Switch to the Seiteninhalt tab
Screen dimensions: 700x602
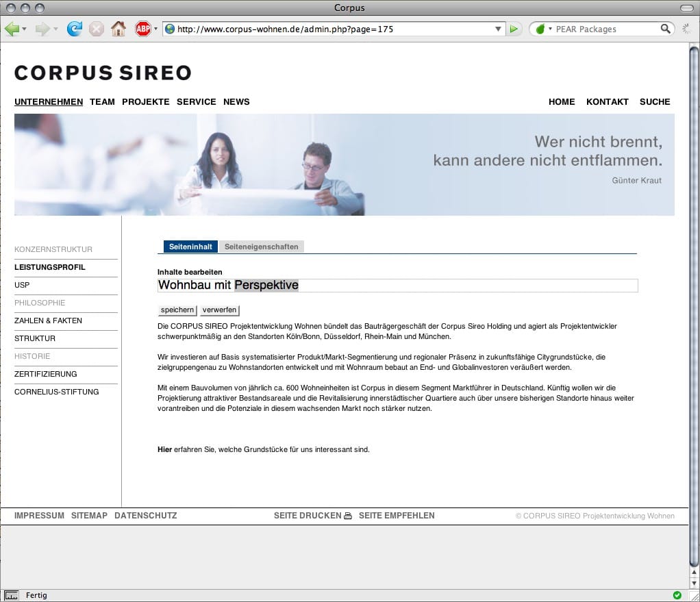tap(190, 247)
